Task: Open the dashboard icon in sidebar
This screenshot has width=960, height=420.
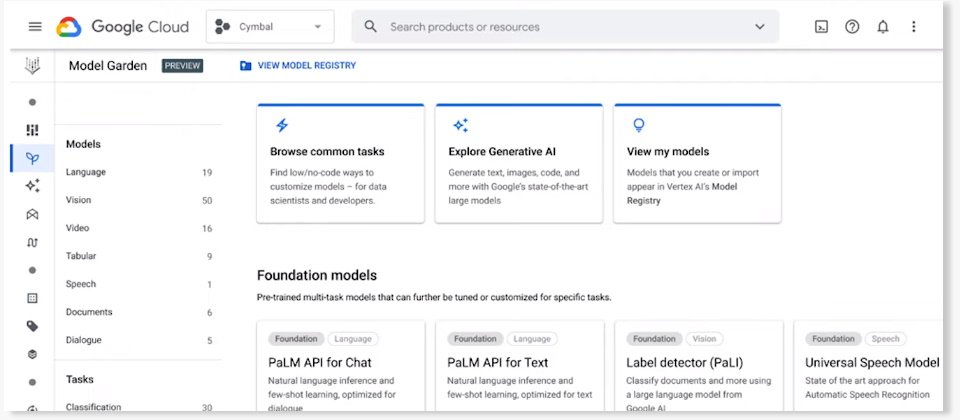Action: point(32,130)
